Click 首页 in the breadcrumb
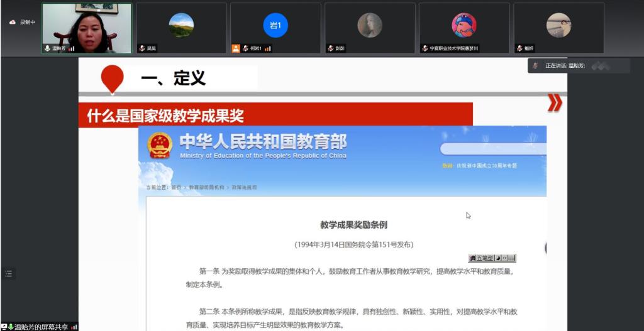 [176, 187]
